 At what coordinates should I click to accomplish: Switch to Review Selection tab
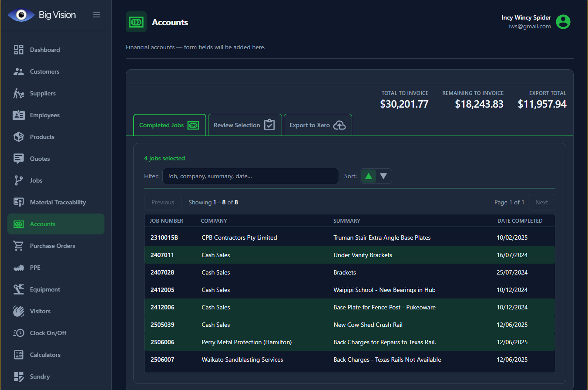point(245,125)
